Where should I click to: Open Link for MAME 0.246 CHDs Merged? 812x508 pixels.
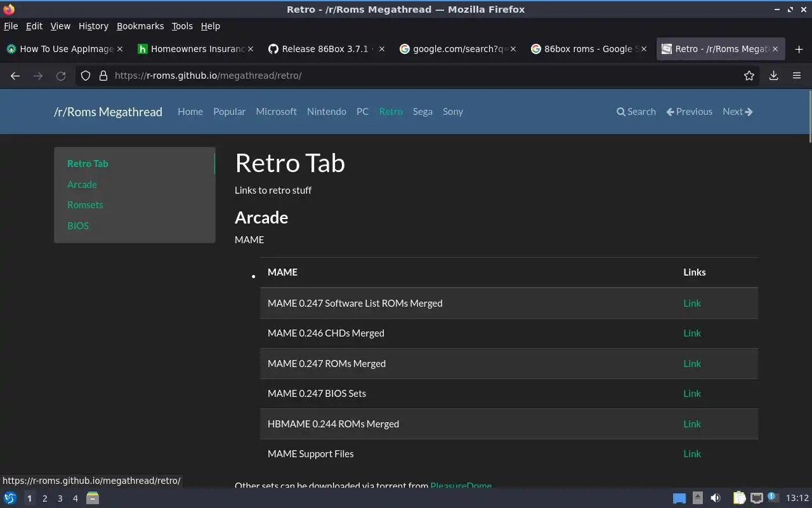click(691, 333)
